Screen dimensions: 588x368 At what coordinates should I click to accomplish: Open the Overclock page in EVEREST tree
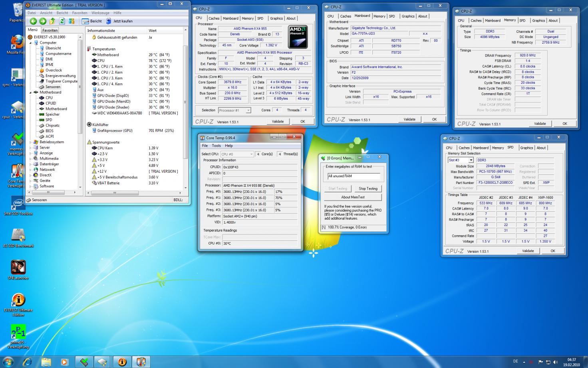coord(54,70)
